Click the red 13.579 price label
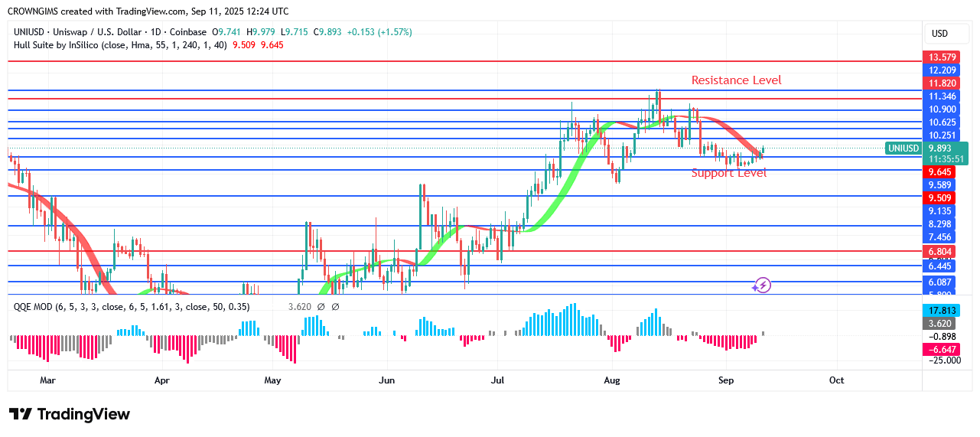Viewport: 980px width, 437px height. [939, 57]
